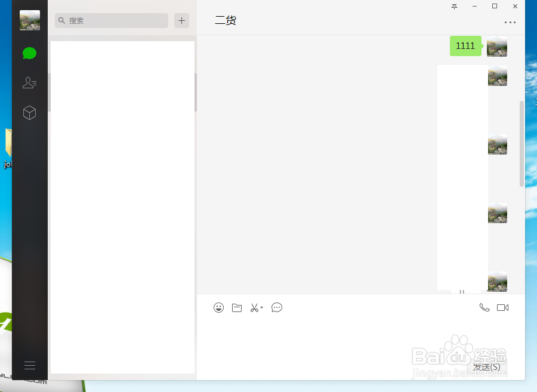Click the conversation list scrollbar
537x392 pixels.
coord(196,92)
